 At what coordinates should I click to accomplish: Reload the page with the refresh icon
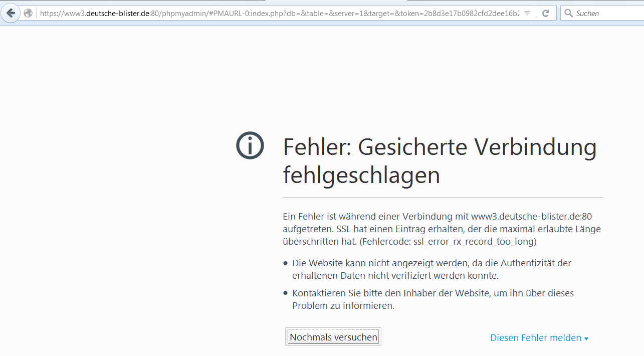pyautogui.click(x=546, y=14)
